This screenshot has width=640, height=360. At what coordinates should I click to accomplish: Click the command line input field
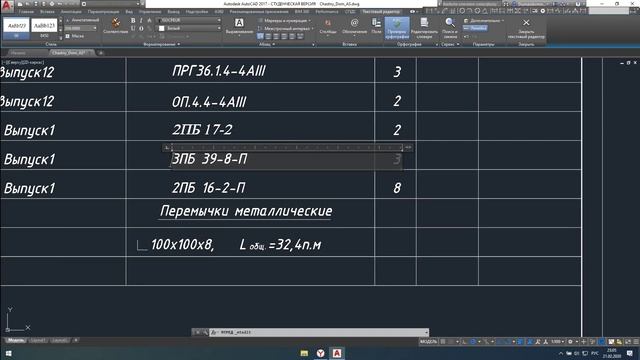[320, 333]
